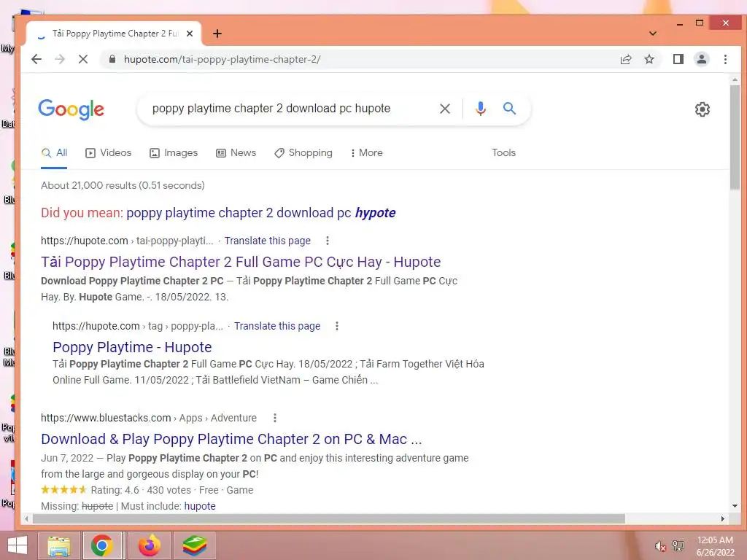Click the forward navigation arrow
The width and height of the screenshot is (747, 560).
pyautogui.click(x=60, y=59)
